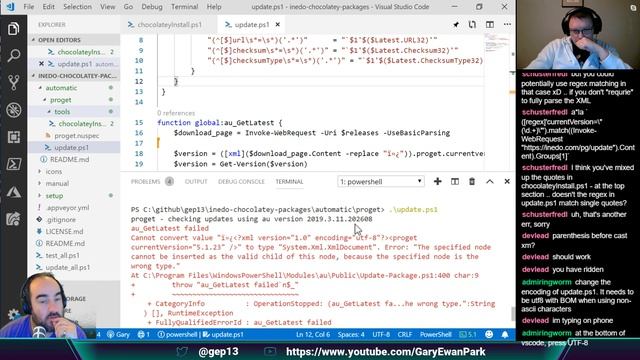Open the Azure view in activity bar
The image size is (640, 360).
click(x=13, y=191)
